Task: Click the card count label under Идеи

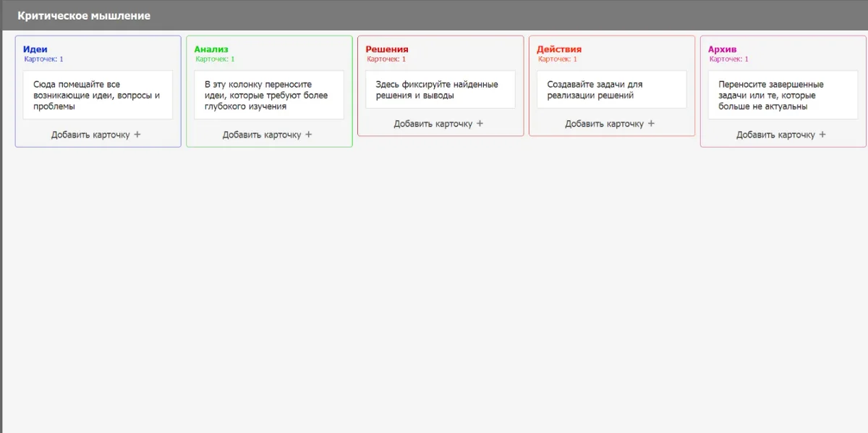Action: (44, 59)
